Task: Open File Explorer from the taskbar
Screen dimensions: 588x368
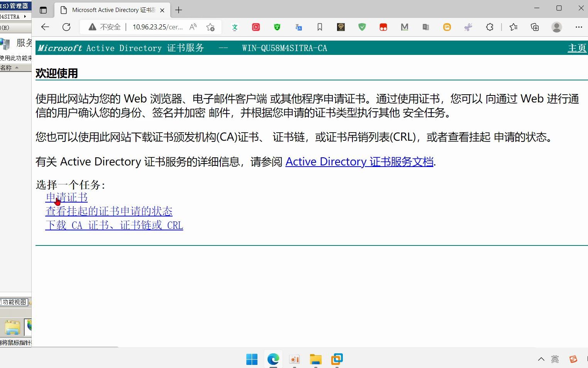Action: [315, 359]
